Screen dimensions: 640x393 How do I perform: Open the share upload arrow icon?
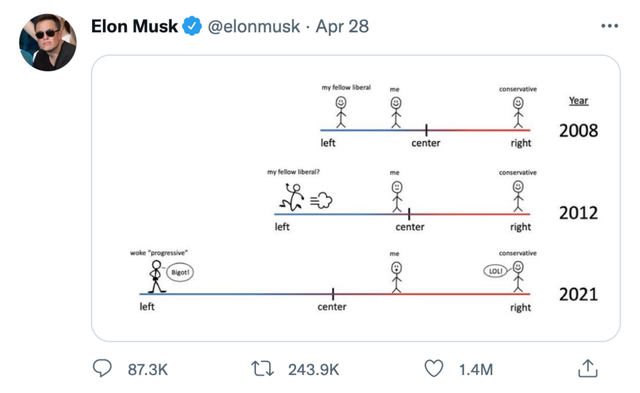pos(588,368)
